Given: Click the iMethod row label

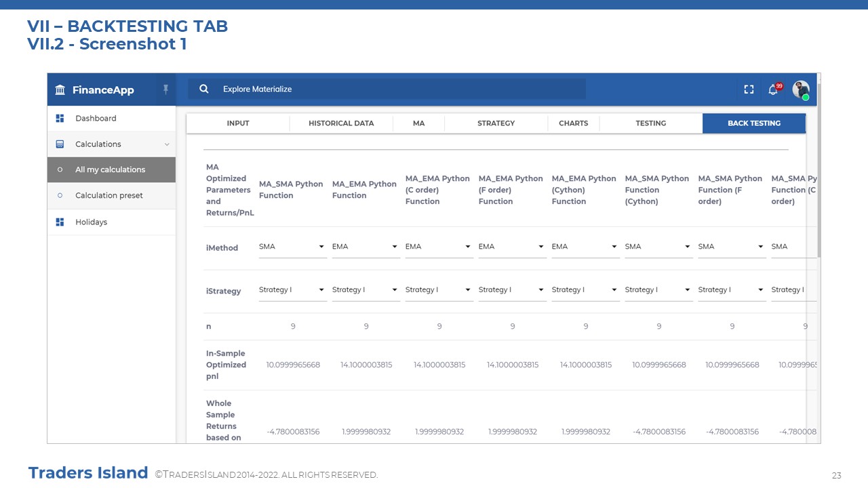Looking at the screenshot, I should (x=222, y=248).
